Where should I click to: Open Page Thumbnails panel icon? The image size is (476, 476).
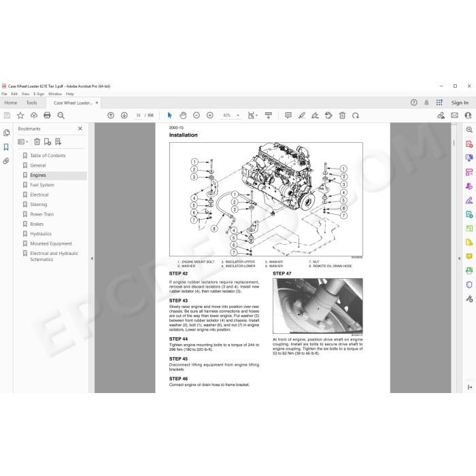point(6,133)
